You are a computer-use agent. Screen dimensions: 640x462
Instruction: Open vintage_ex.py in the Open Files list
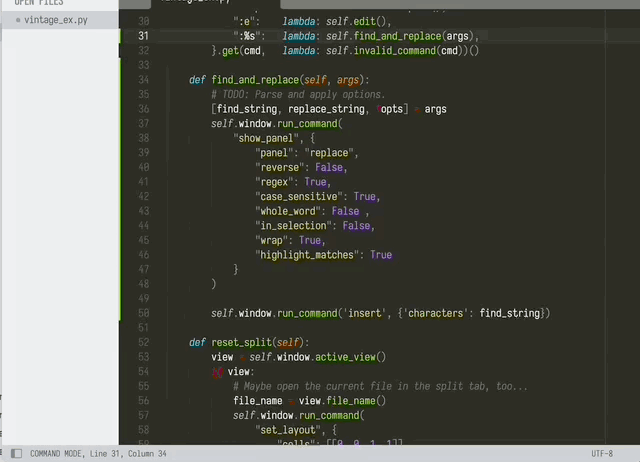[56, 20]
